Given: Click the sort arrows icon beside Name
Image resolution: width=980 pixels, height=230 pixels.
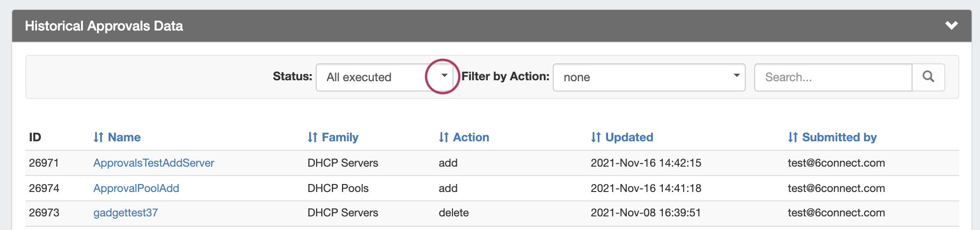Looking at the screenshot, I should (x=98, y=137).
